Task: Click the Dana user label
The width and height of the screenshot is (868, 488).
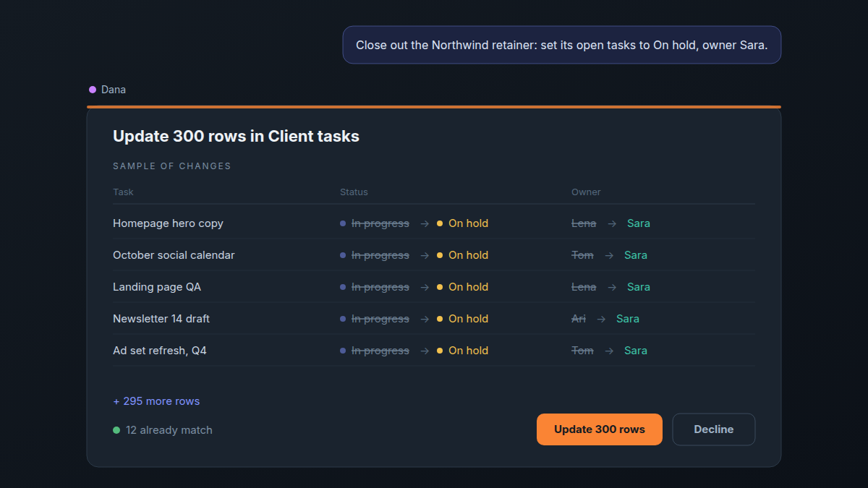Action: point(107,90)
